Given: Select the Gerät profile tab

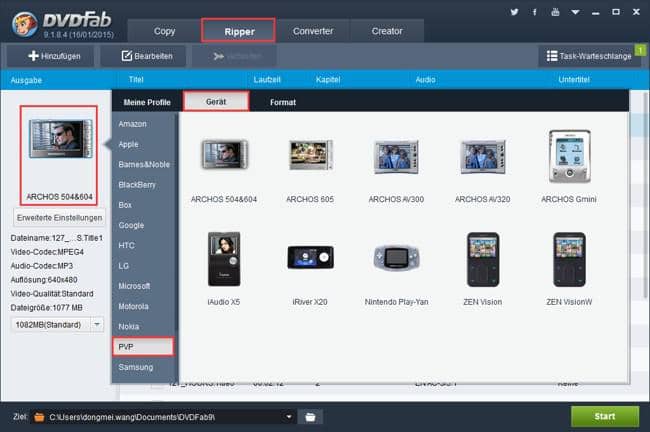Looking at the screenshot, I should tap(216, 102).
